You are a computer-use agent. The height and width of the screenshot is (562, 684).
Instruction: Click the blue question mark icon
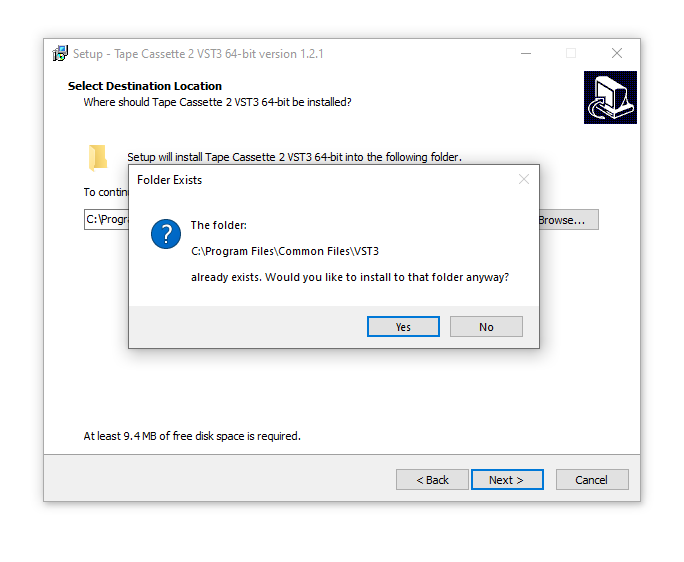coord(166,234)
